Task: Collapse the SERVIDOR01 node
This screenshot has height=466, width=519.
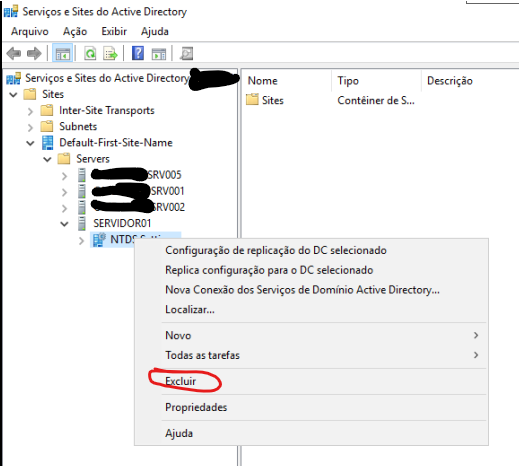Action: click(x=64, y=224)
